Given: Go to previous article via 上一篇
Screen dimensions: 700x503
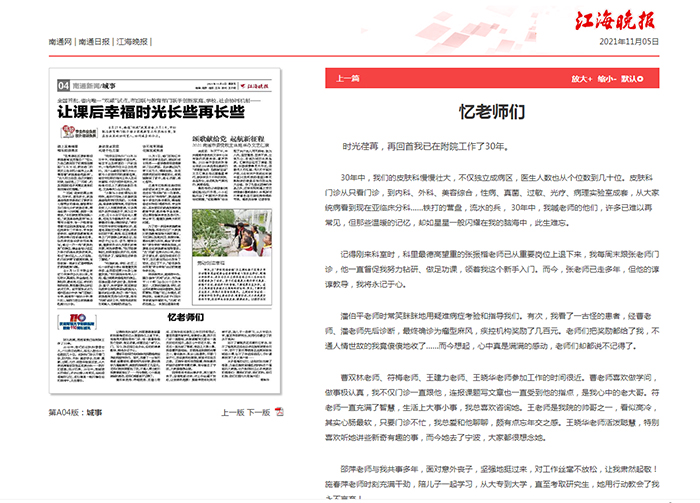Looking at the screenshot, I should [347, 78].
